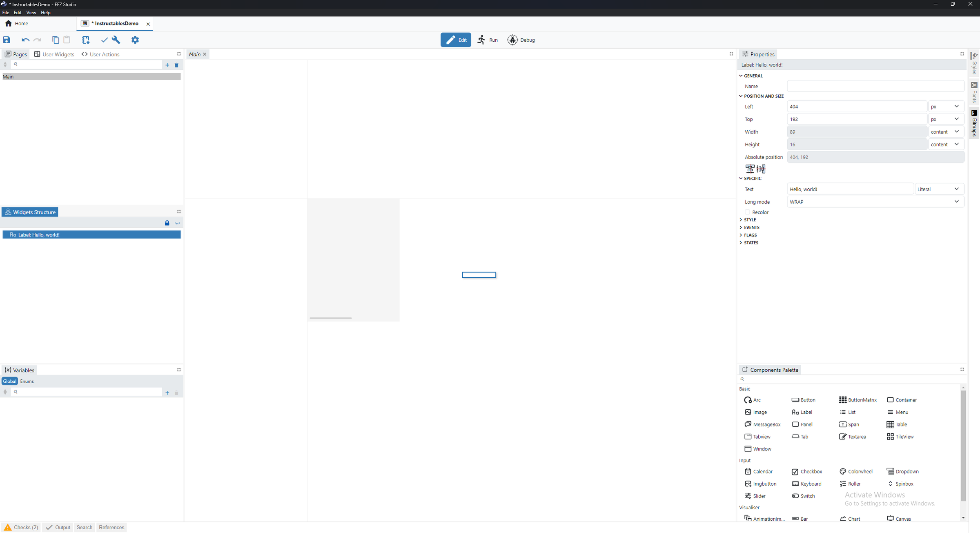980x533 pixels.
Task: Click the Run button
Action: (488, 40)
